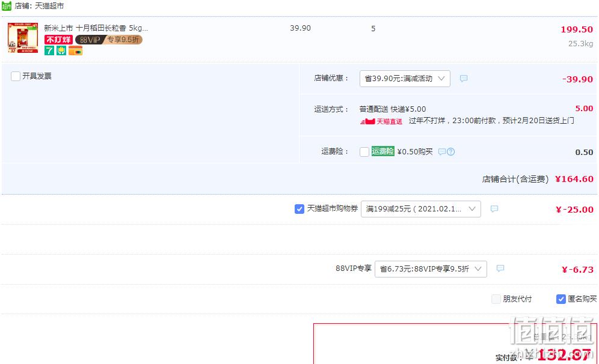Click the unit price 39.90

point(300,28)
